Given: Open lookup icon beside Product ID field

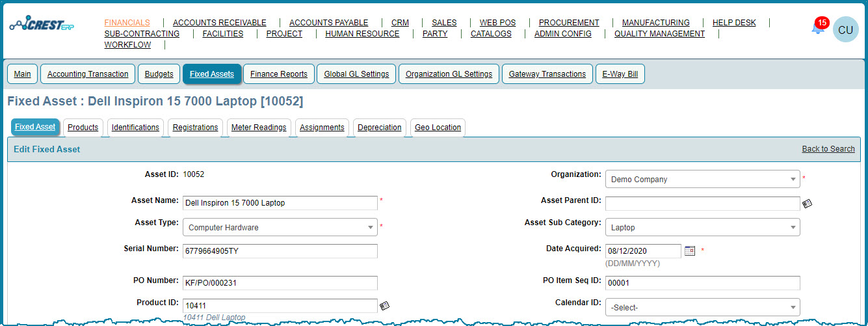Looking at the screenshot, I should pos(384,305).
